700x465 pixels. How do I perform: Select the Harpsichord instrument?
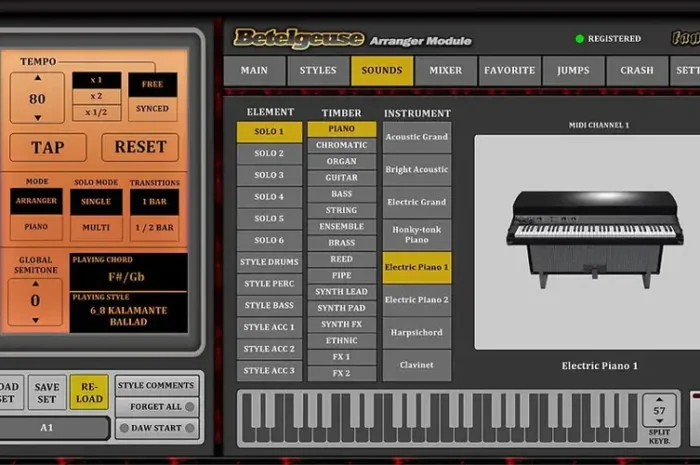pyautogui.click(x=417, y=332)
